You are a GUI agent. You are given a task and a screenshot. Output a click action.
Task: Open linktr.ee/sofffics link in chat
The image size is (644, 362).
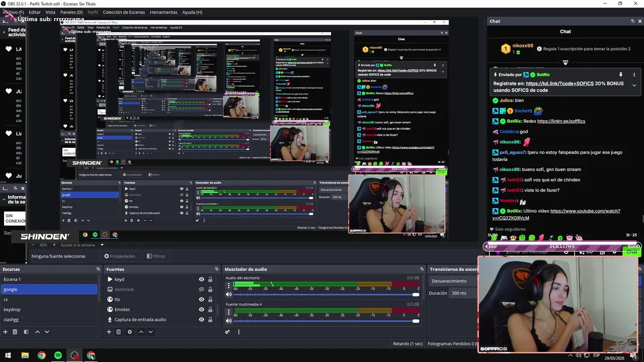(561, 121)
